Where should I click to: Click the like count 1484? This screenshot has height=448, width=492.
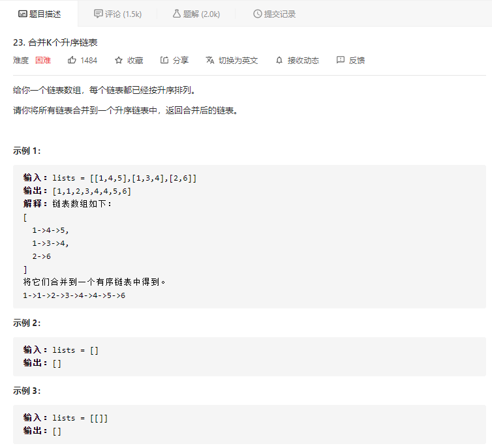89,60
